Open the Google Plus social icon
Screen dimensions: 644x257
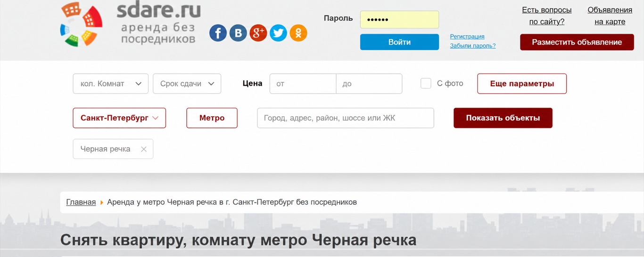[258, 33]
